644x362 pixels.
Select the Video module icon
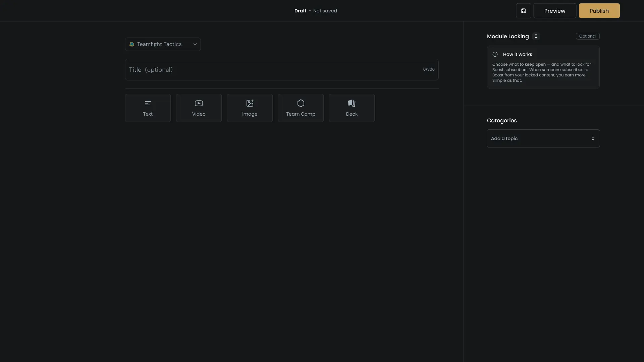click(x=199, y=103)
